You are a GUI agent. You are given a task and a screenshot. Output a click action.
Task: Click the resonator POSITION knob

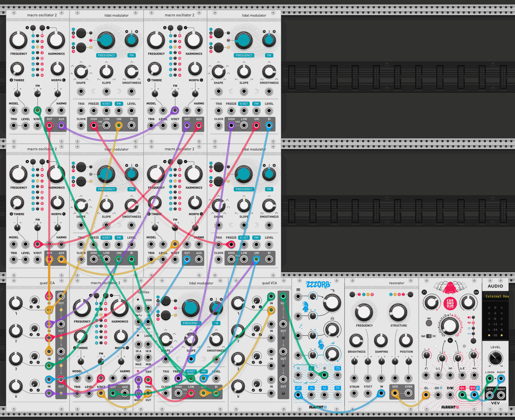[x=406, y=340]
